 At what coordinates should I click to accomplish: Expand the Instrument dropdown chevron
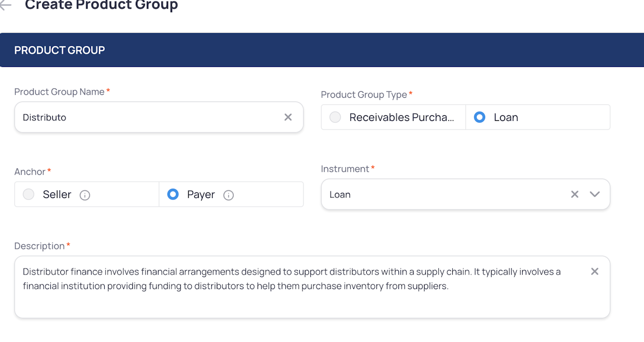pos(595,194)
